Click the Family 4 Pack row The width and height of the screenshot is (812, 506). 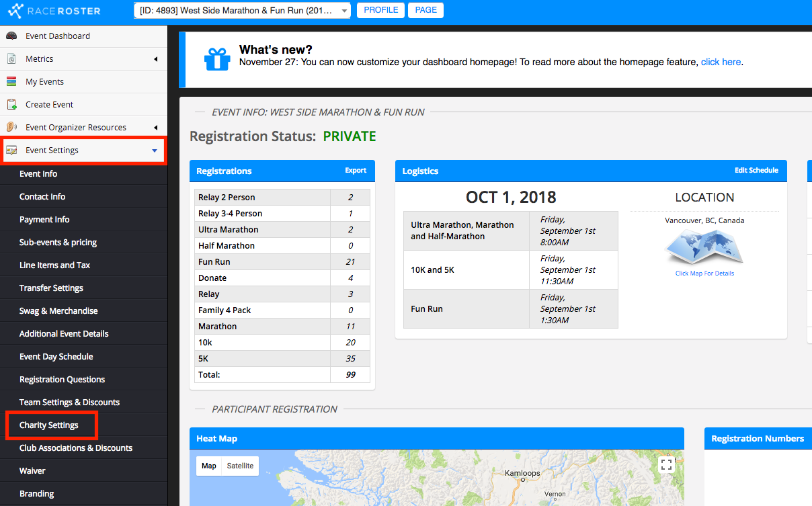(x=282, y=310)
